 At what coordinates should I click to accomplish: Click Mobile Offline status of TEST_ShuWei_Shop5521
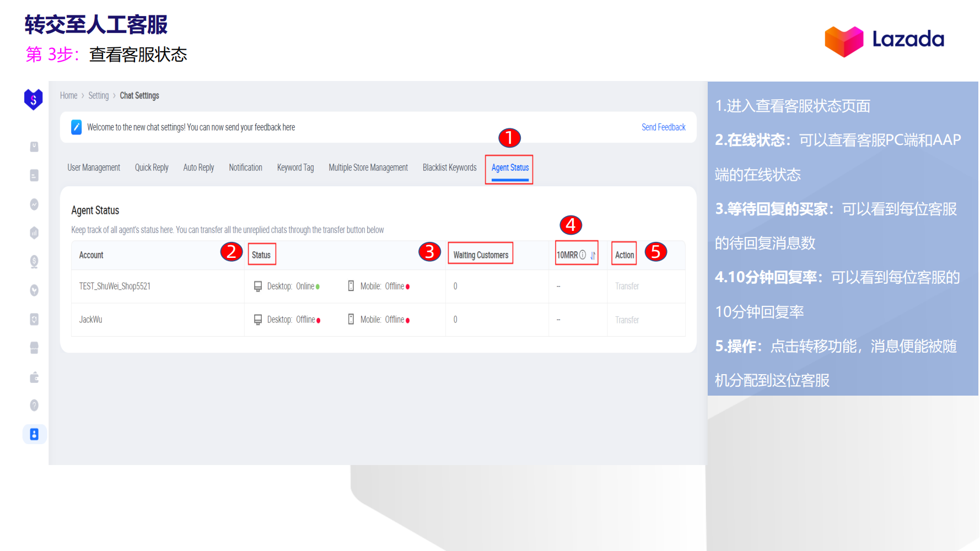(x=385, y=287)
